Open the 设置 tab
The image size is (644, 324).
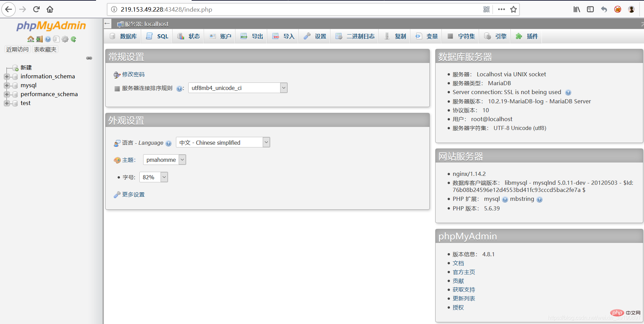[315, 36]
